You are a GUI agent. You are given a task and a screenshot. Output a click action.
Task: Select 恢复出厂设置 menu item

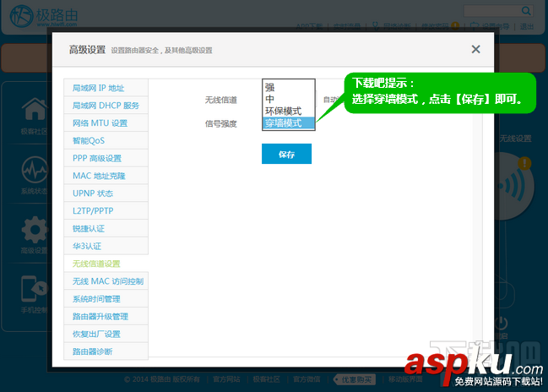106,334
